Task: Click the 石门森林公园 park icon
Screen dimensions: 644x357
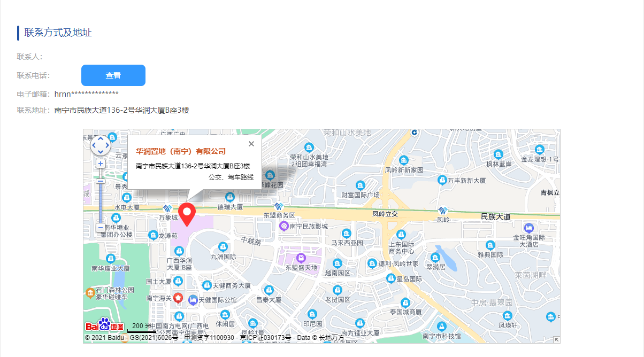Action: coord(90,293)
